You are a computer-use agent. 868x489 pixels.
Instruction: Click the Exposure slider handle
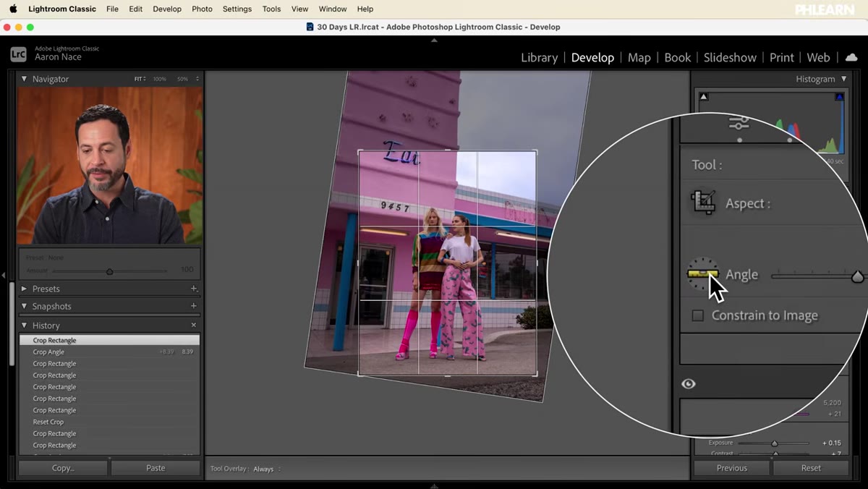pos(774,443)
